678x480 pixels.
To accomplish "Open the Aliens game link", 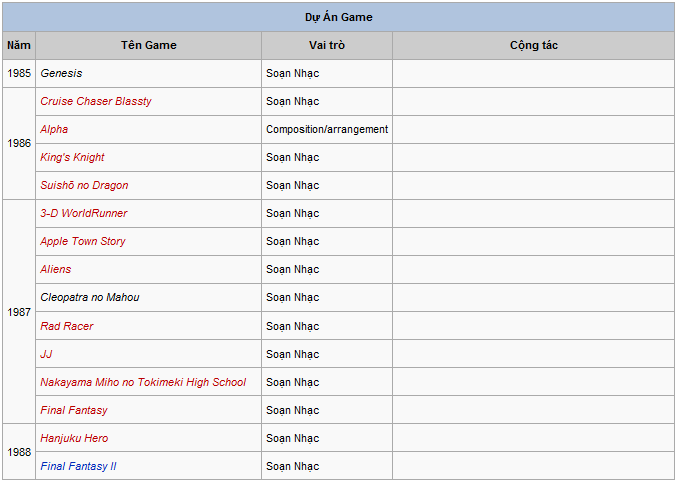I will 56,269.
